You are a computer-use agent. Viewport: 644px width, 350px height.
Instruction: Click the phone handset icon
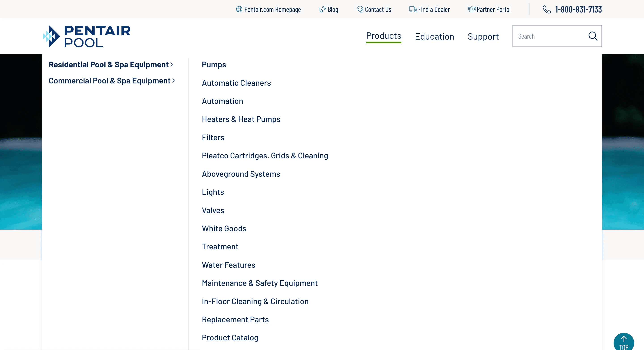[547, 9]
